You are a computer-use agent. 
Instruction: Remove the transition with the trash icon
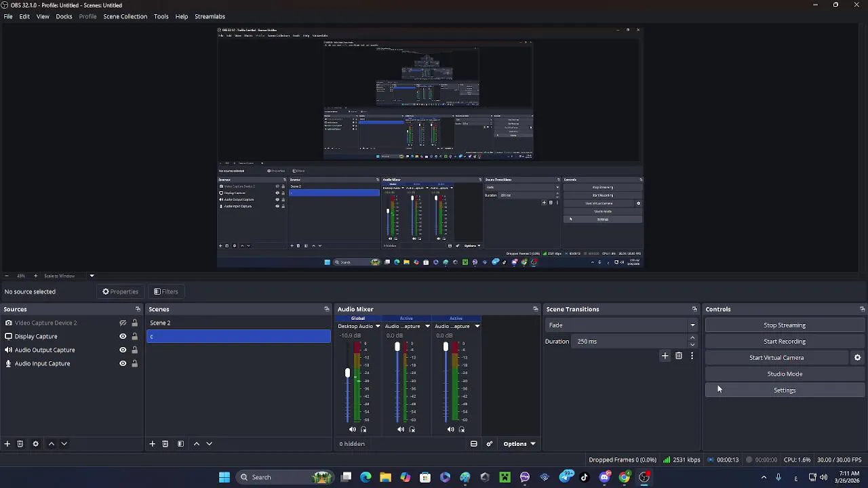pos(679,356)
